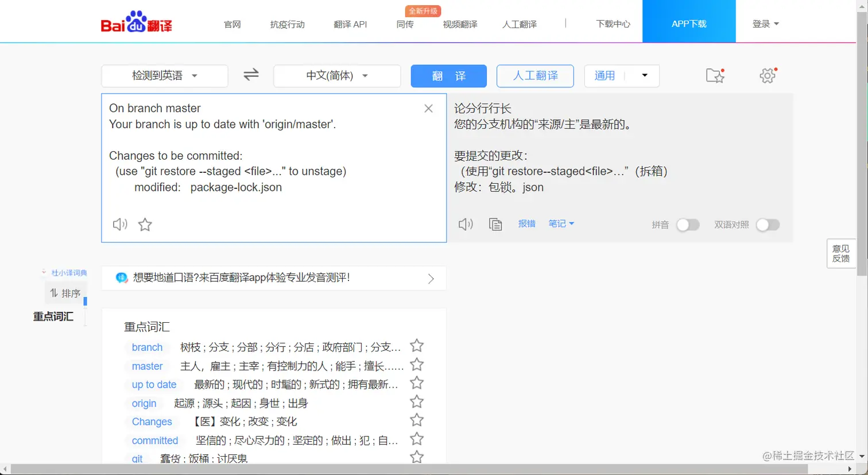The height and width of the screenshot is (475, 868).
Task: Star the word 'committed'
Action: tap(417, 439)
